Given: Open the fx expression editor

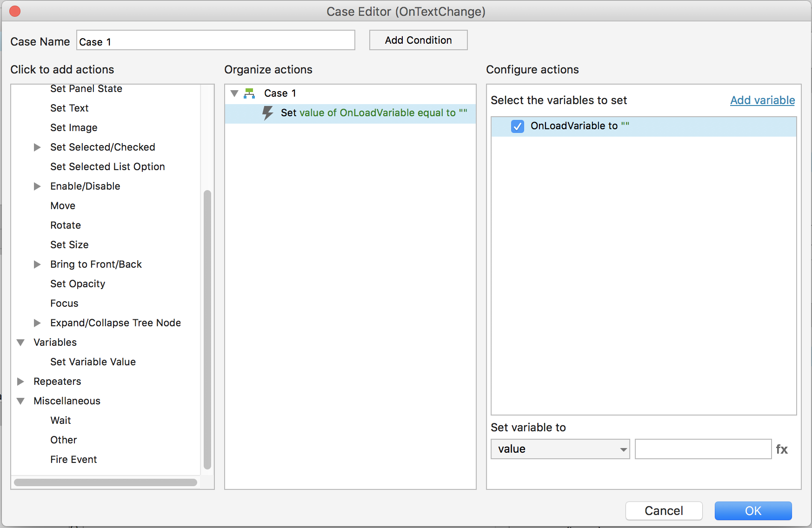Looking at the screenshot, I should click(782, 449).
